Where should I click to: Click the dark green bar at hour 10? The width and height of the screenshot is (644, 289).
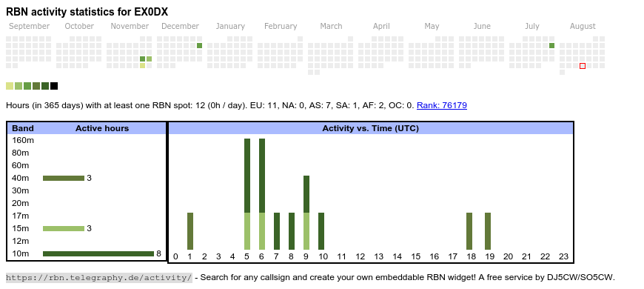[x=321, y=231]
